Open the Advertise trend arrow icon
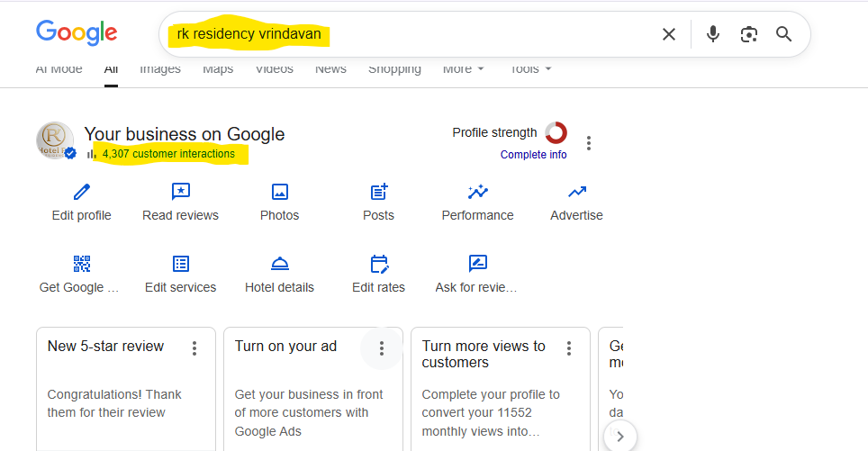Screen dimensions: 868x451 577,192
